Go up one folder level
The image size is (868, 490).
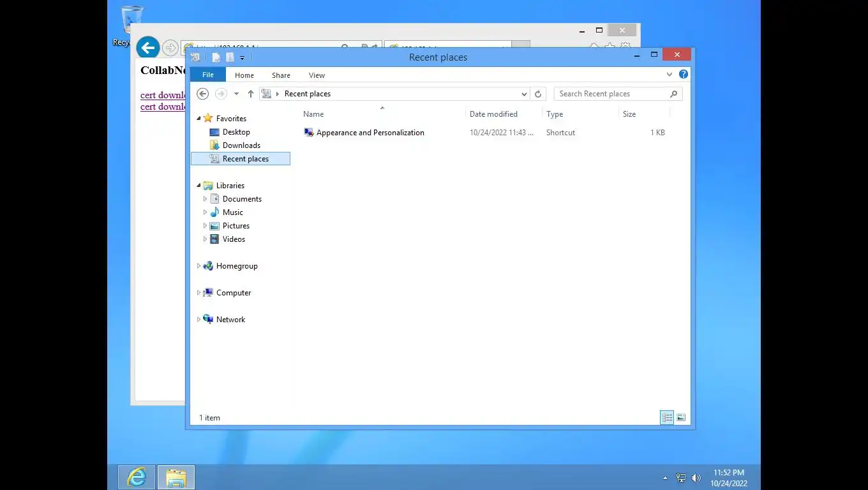(x=251, y=94)
